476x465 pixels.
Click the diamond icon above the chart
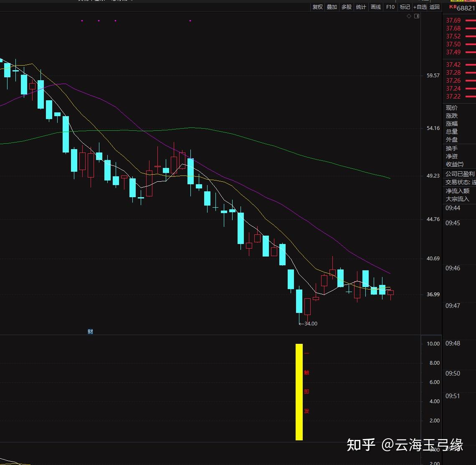click(409, 16)
